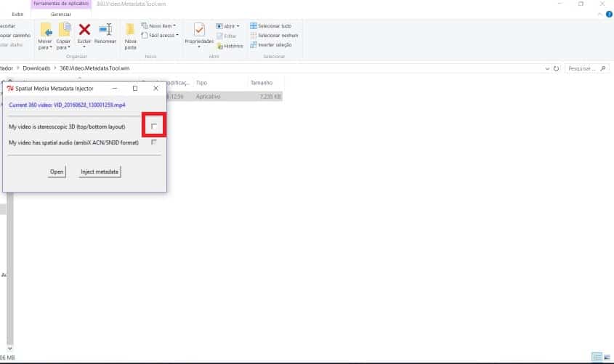Click Selecionar tudo in the ribbon
This screenshot has height=364, width=614.
click(271, 26)
